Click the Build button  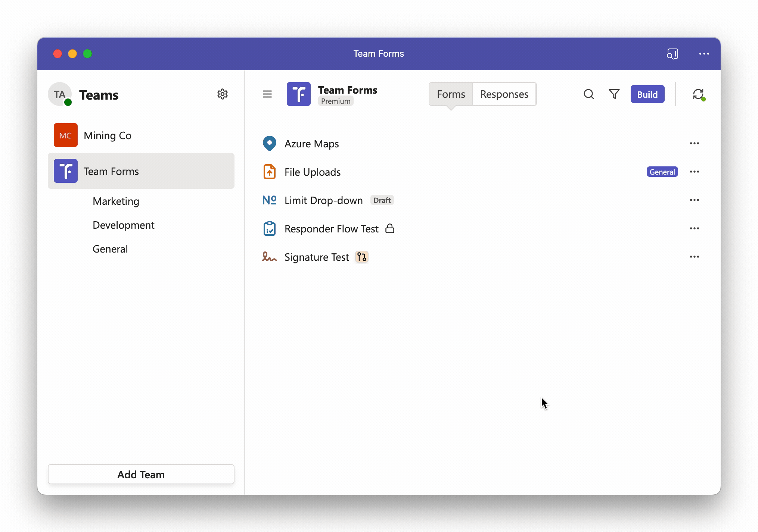647,94
